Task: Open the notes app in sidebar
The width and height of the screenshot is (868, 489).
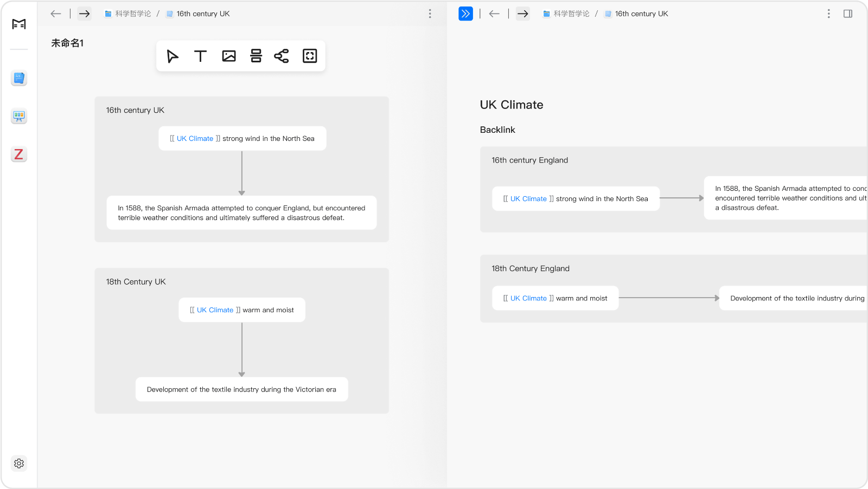Action: click(19, 79)
